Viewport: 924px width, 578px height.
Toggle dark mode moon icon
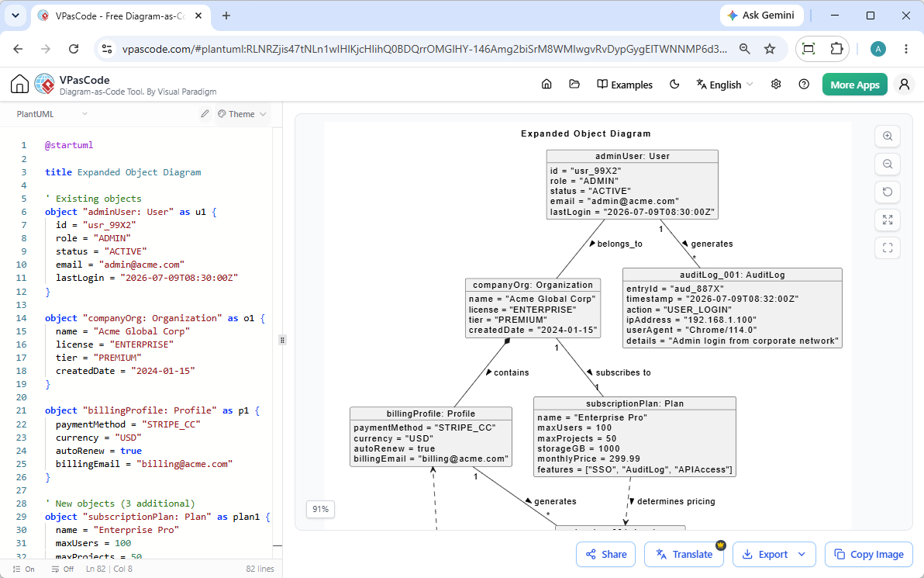point(674,85)
